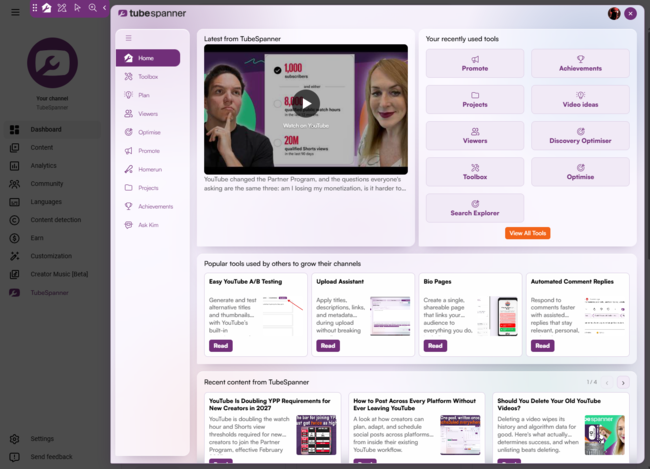Open Earn in Studio sidebar

(52, 238)
